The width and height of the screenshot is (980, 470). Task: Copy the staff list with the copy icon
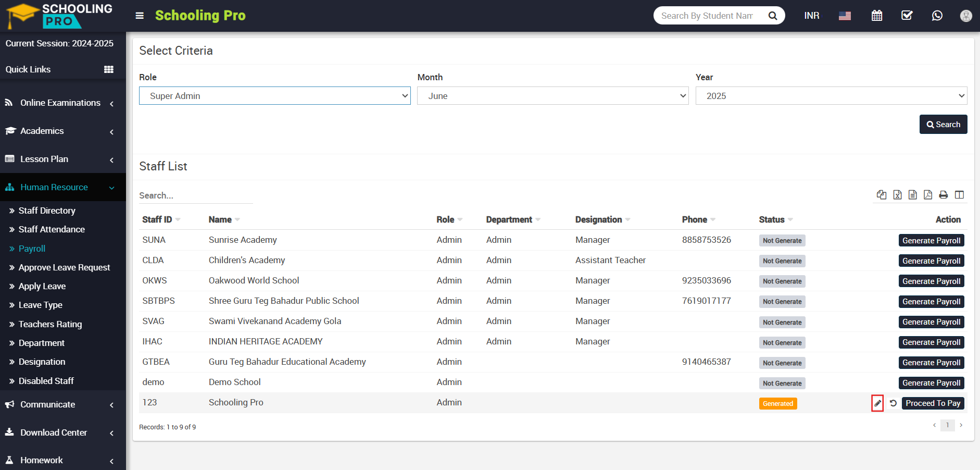tap(882, 195)
